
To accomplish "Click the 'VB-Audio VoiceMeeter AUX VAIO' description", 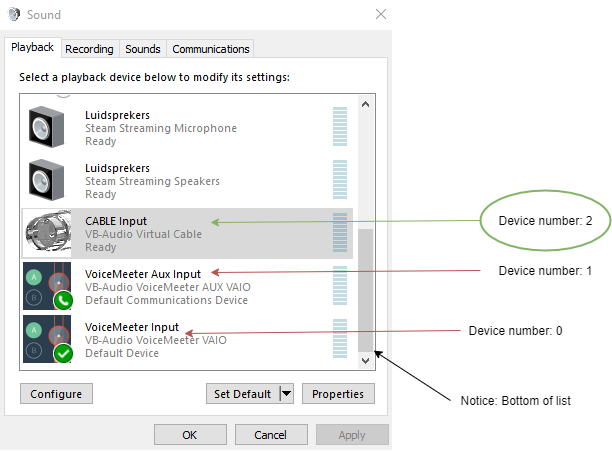I will [168, 287].
